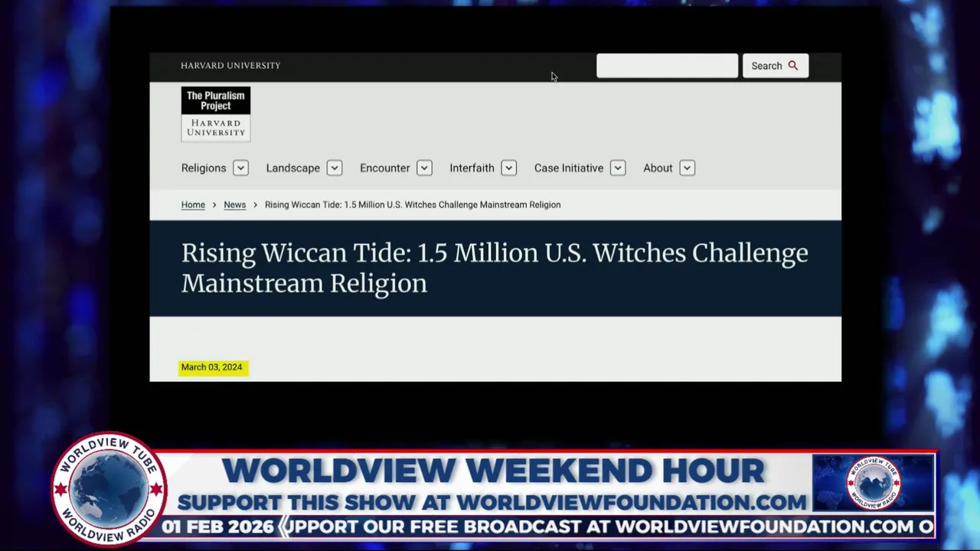Click the highlighted date March 03, 2024
This screenshot has width=980, height=551.
point(212,367)
